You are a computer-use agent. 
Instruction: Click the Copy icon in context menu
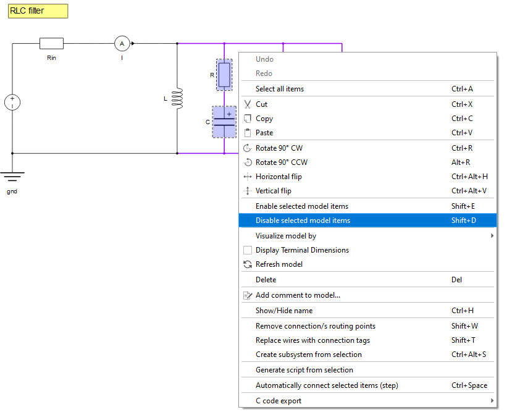point(248,119)
